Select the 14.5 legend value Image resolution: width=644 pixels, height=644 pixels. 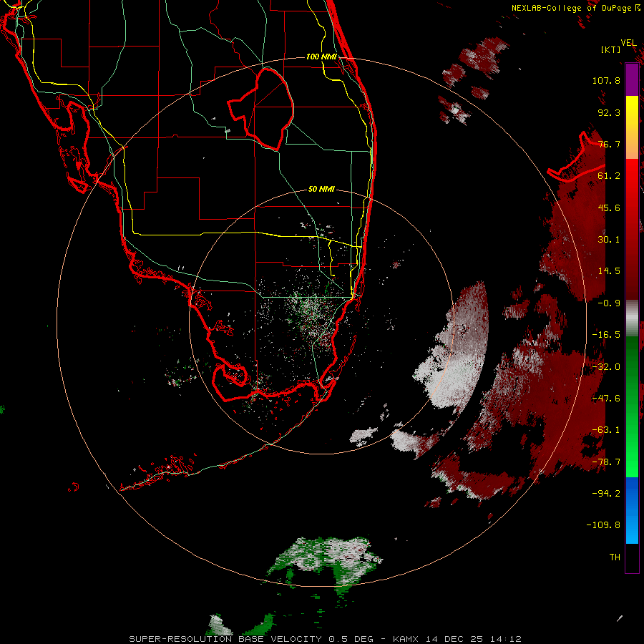pos(609,271)
